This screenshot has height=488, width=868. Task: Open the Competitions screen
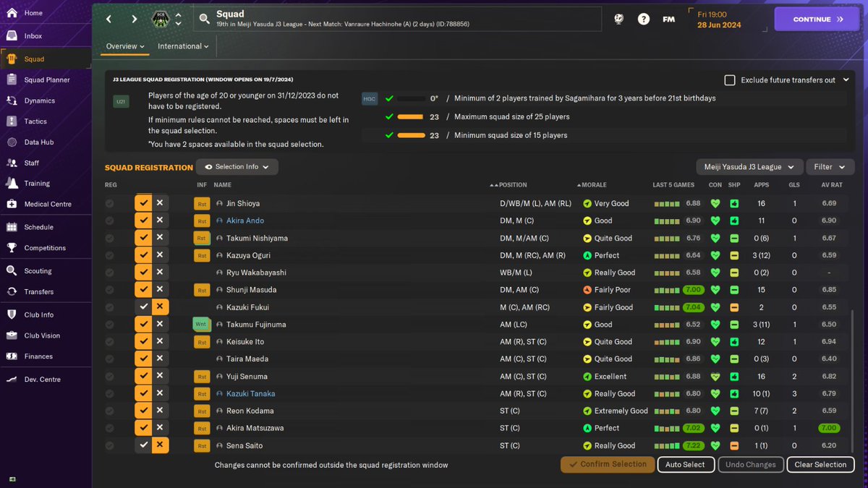[46, 248]
